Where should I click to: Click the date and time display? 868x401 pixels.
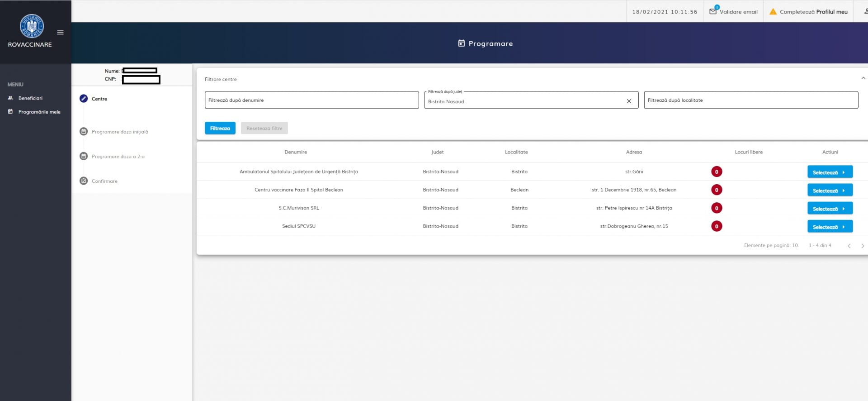click(665, 12)
